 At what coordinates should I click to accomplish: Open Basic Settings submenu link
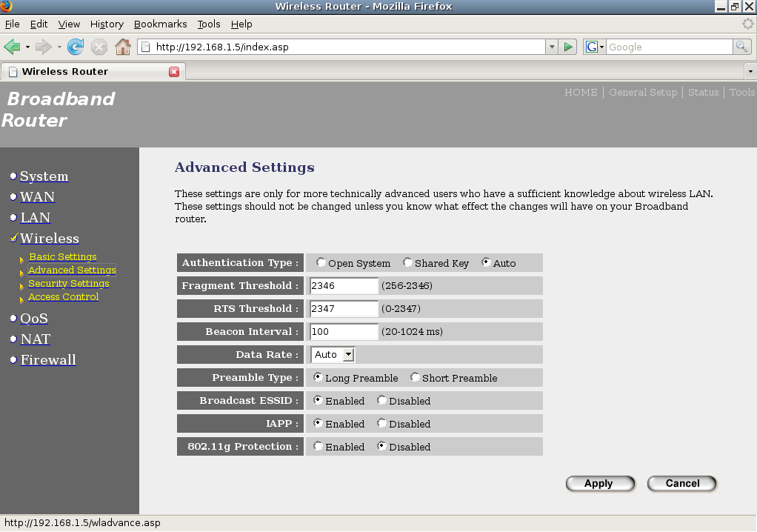tap(63, 257)
